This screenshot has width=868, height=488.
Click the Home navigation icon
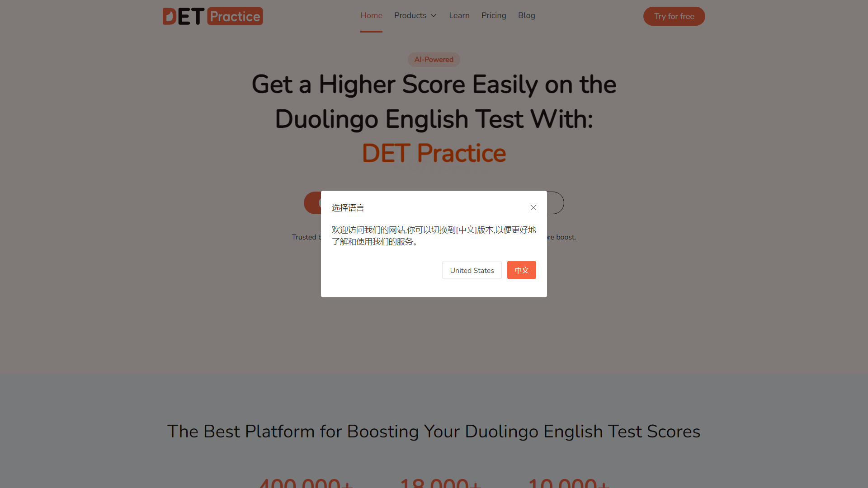click(x=371, y=15)
